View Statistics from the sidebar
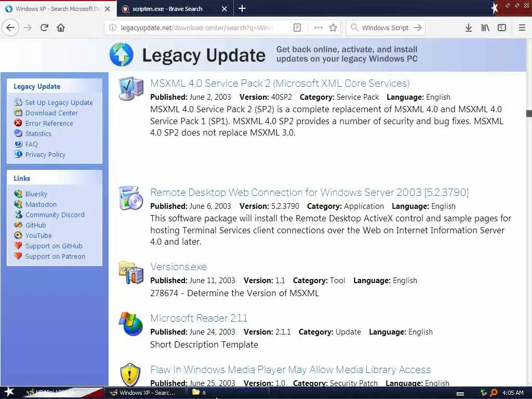The image size is (532, 399). click(38, 134)
